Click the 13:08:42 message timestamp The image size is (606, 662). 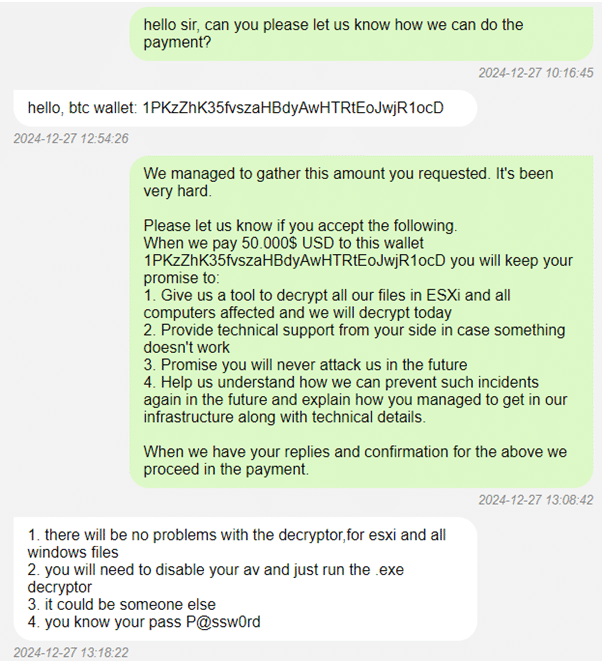click(536, 500)
